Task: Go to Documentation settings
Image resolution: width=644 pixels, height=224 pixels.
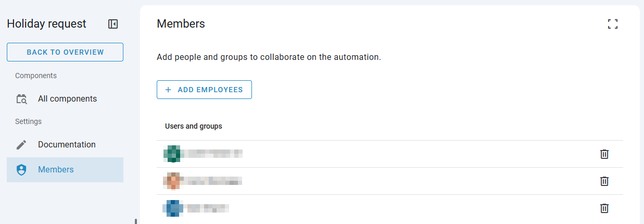Action: click(x=67, y=145)
